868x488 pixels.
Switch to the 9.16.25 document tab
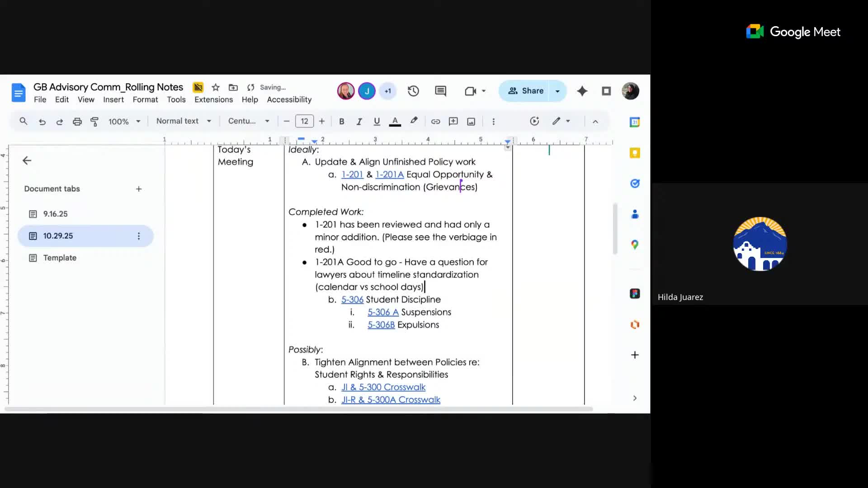55,214
